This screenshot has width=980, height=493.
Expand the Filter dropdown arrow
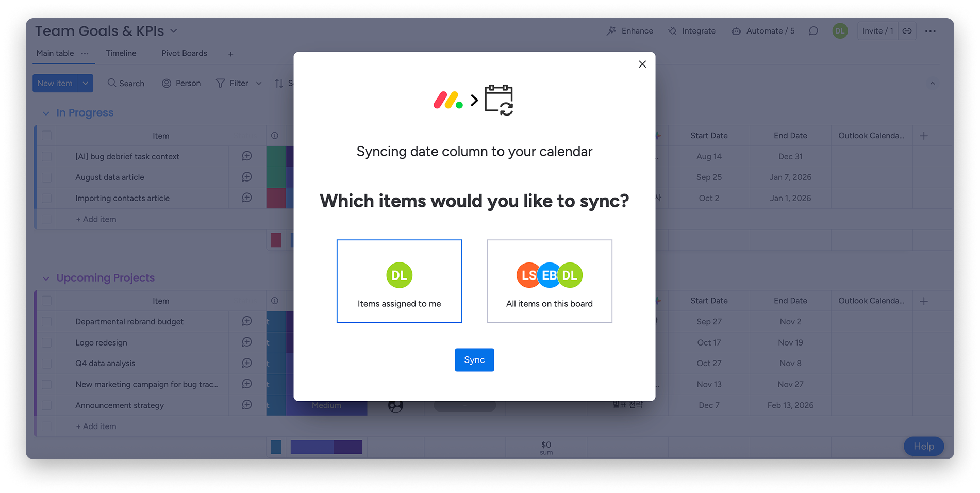[259, 83]
